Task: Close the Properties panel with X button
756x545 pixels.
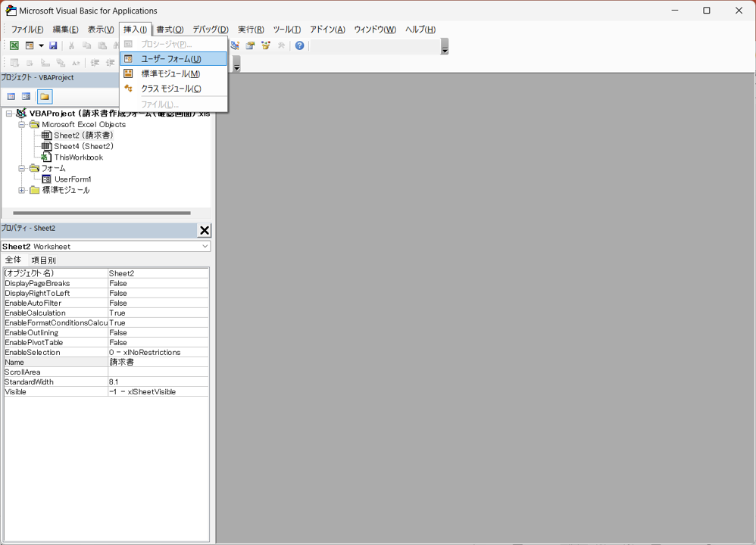Action: (204, 230)
